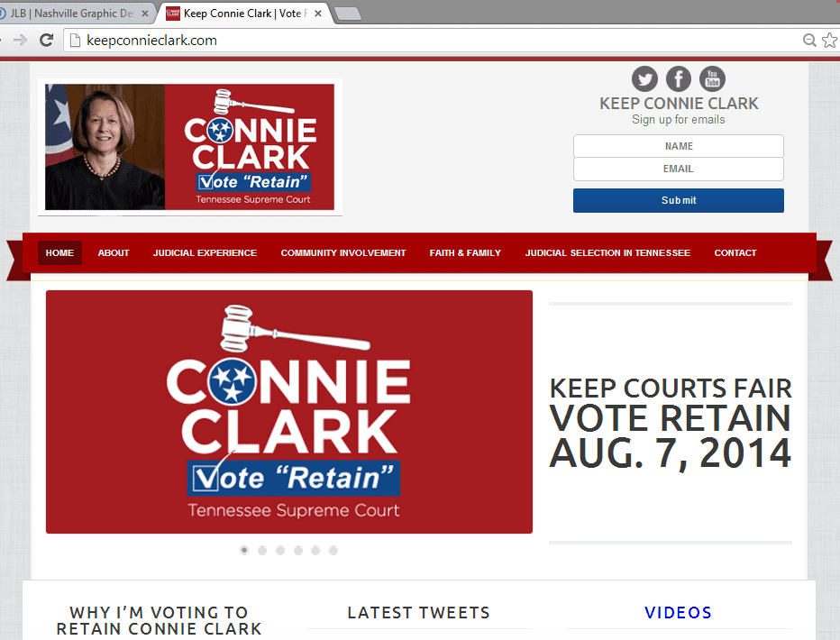Open Judicial Experience menu item
The width and height of the screenshot is (840, 640).
click(205, 252)
